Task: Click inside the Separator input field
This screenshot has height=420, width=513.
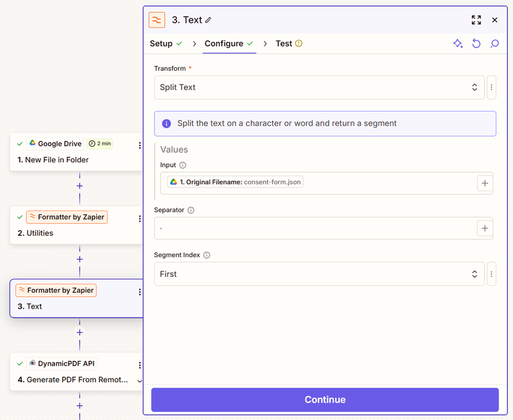Action: point(313,229)
